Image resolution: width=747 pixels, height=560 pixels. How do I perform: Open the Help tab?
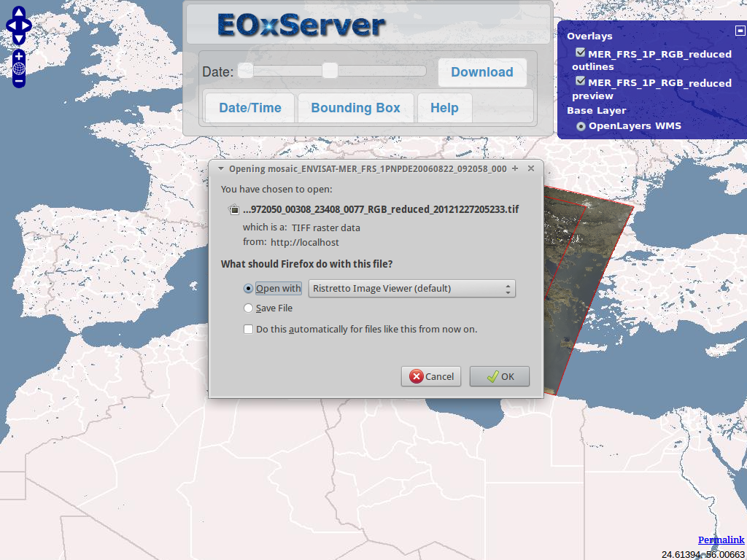tap(444, 108)
